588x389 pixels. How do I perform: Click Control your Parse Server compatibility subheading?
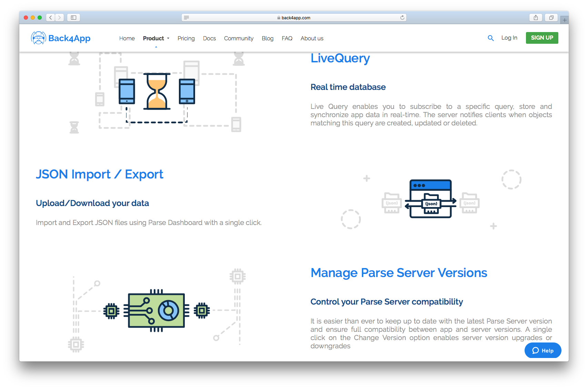click(x=387, y=302)
